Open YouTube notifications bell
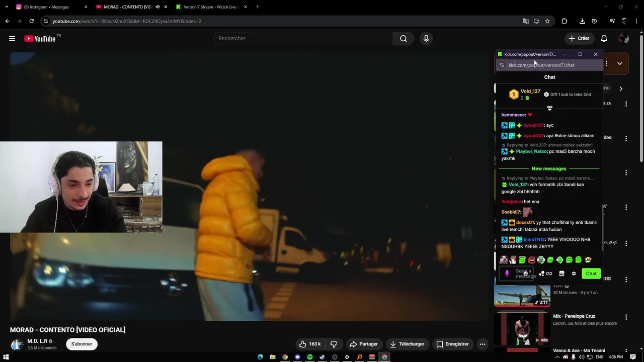This screenshot has width=644, height=362. [604, 39]
